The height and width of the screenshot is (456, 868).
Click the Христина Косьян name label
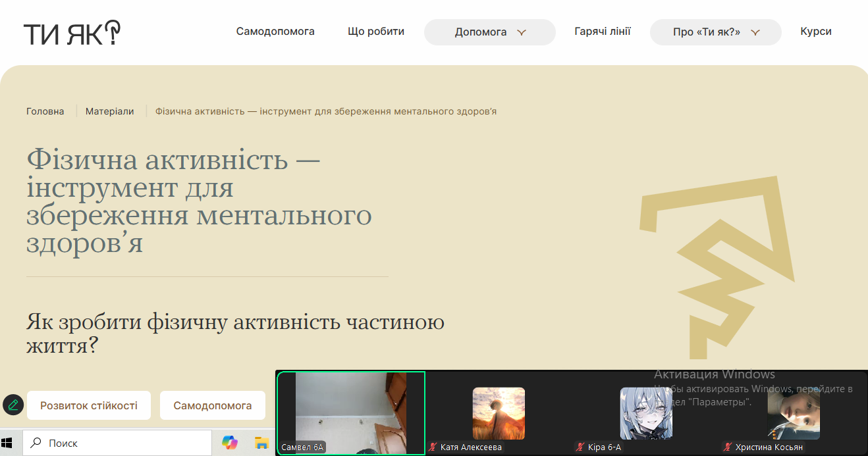(769, 447)
